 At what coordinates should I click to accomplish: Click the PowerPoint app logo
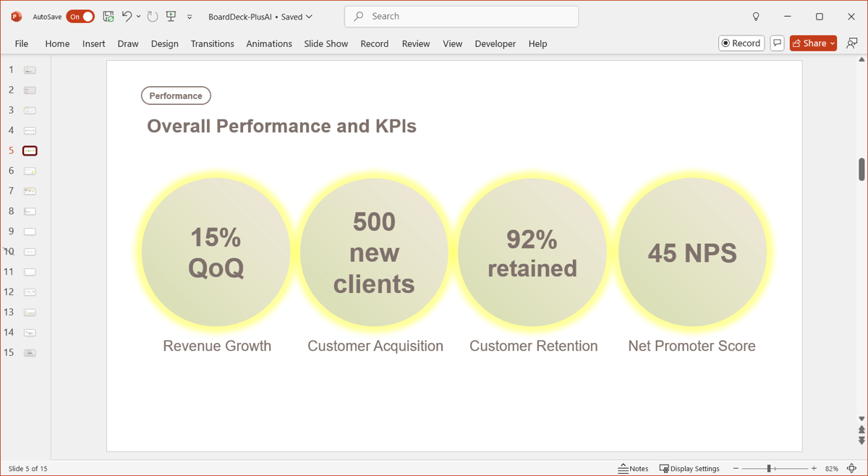pyautogui.click(x=16, y=17)
